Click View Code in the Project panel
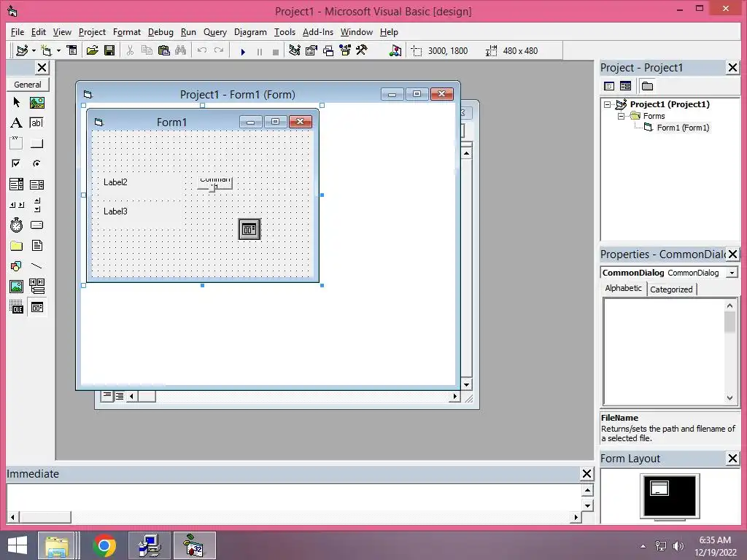Viewport: 747px width, 560px height. (x=609, y=86)
